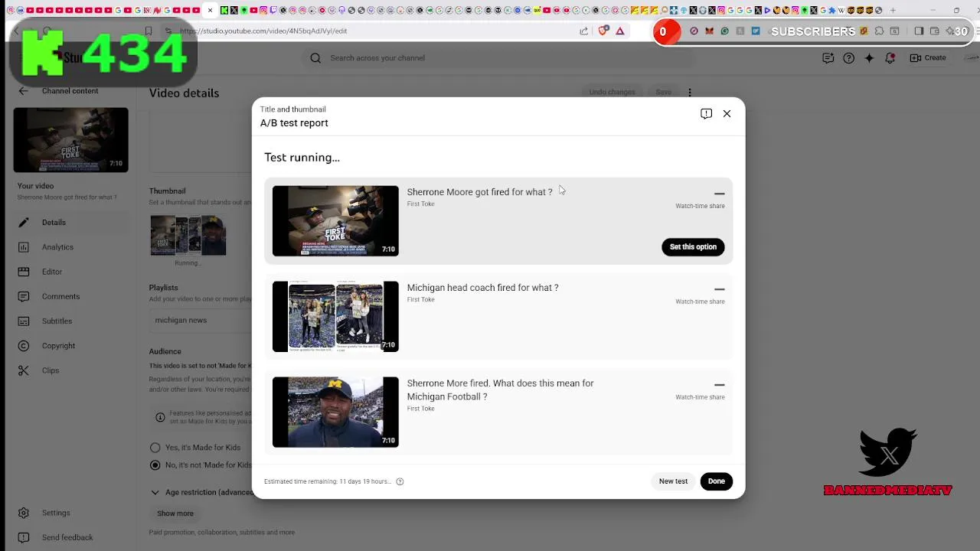The height and width of the screenshot is (551, 980).
Task: Go back to Channel content
Action: click(23, 91)
